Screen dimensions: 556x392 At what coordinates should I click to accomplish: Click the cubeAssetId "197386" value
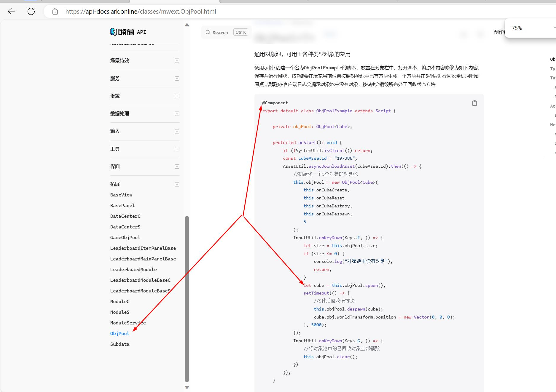coord(345,158)
